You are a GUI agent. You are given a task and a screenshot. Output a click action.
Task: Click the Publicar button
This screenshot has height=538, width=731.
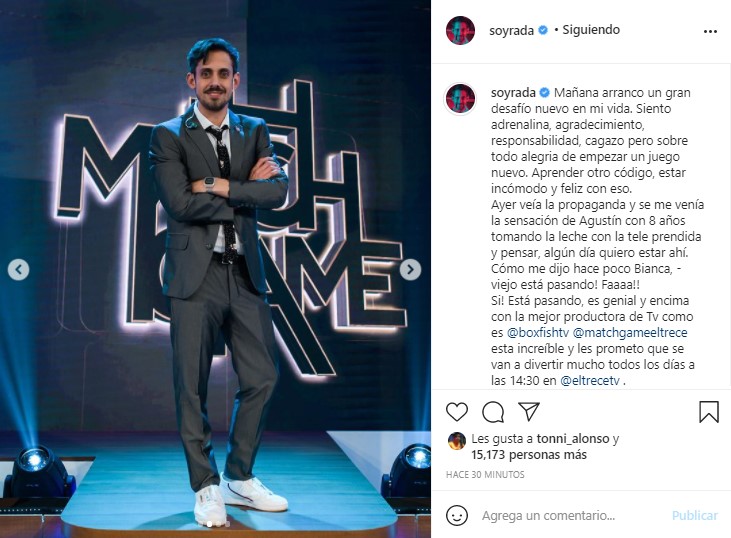[695, 516]
